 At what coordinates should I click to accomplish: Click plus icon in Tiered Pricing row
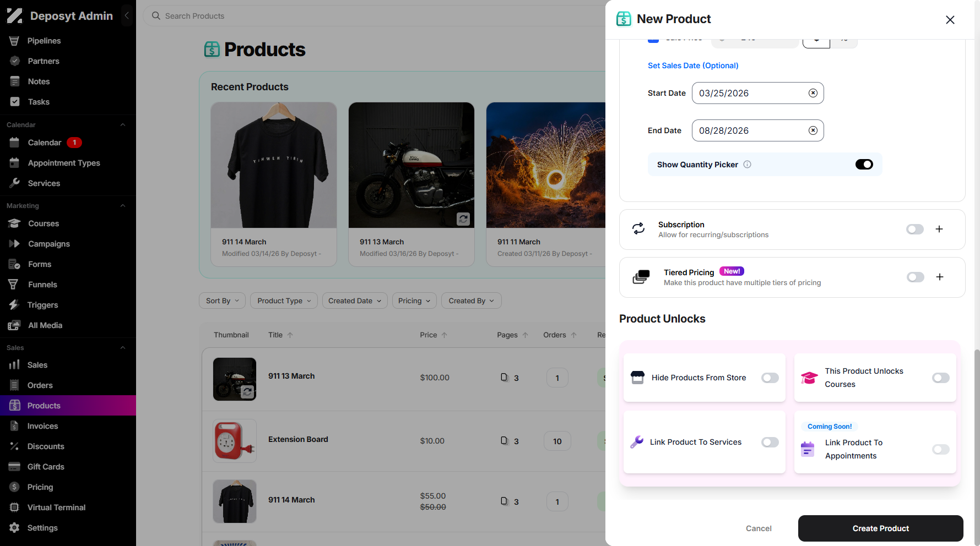(x=940, y=277)
